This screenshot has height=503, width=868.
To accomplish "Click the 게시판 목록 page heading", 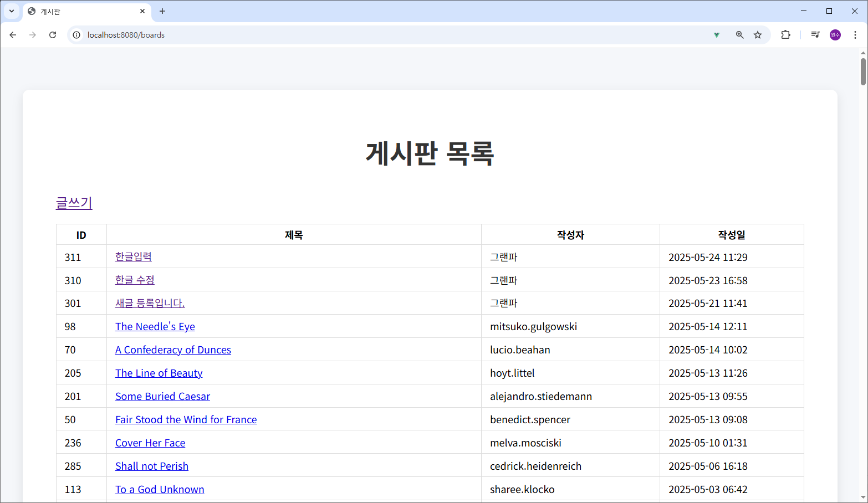I will coord(430,153).
